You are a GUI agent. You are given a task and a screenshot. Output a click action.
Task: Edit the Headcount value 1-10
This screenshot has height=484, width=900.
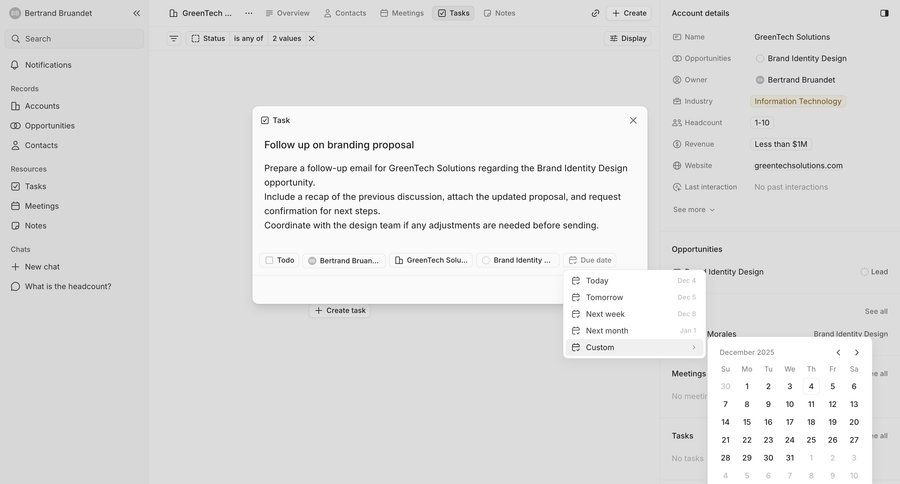[x=762, y=123]
